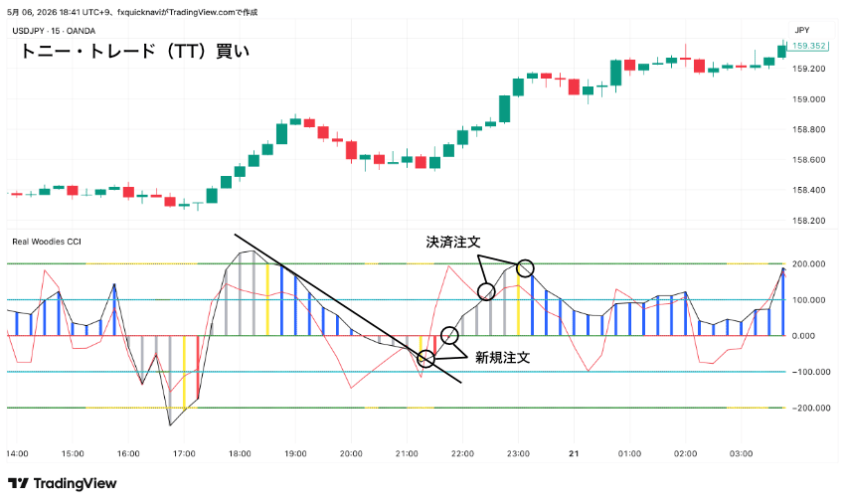
Task: Click the 200.000 CCI scale label
Action: click(809, 264)
